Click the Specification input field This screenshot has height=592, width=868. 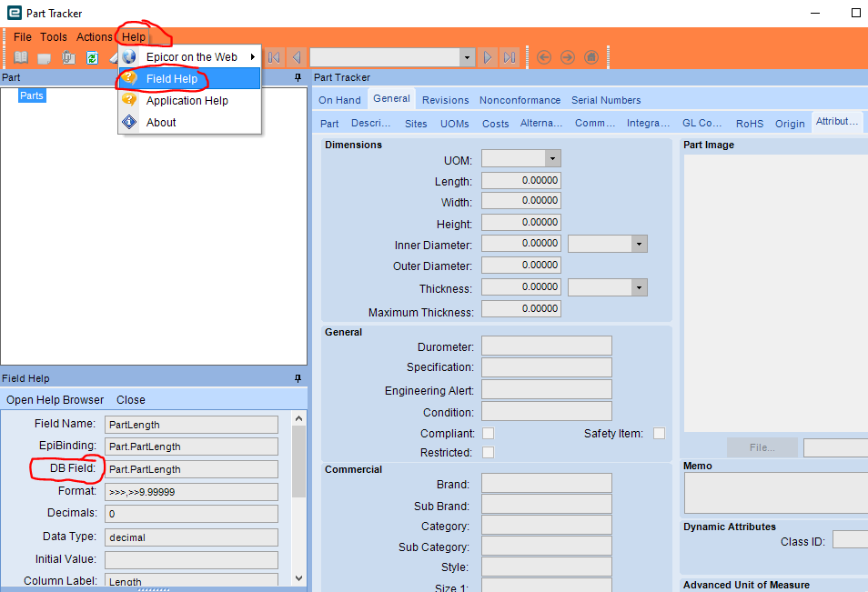(x=547, y=367)
